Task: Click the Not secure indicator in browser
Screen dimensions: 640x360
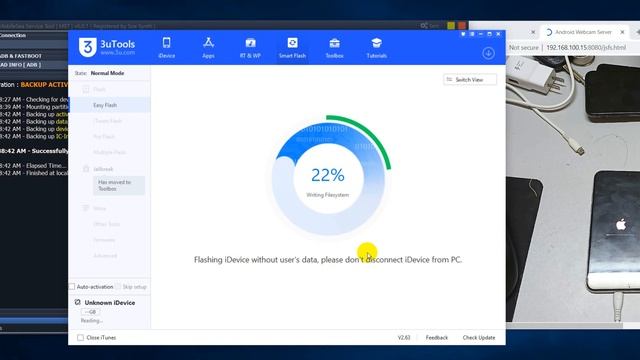Action: point(524,48)
